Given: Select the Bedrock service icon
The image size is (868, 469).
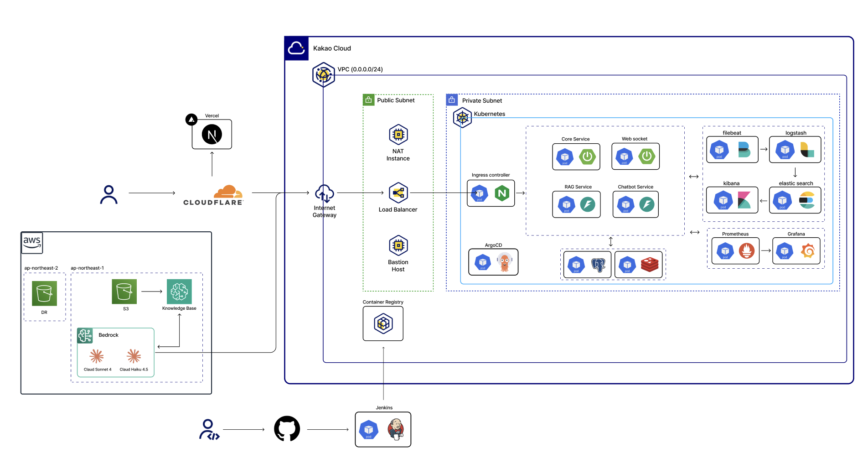Looking at the screenshot, I should click(x=85, y=335).
